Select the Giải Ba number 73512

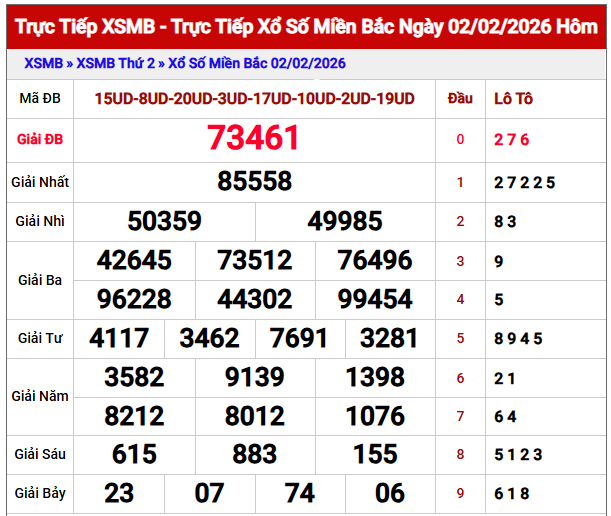click(x=255, y=261)
